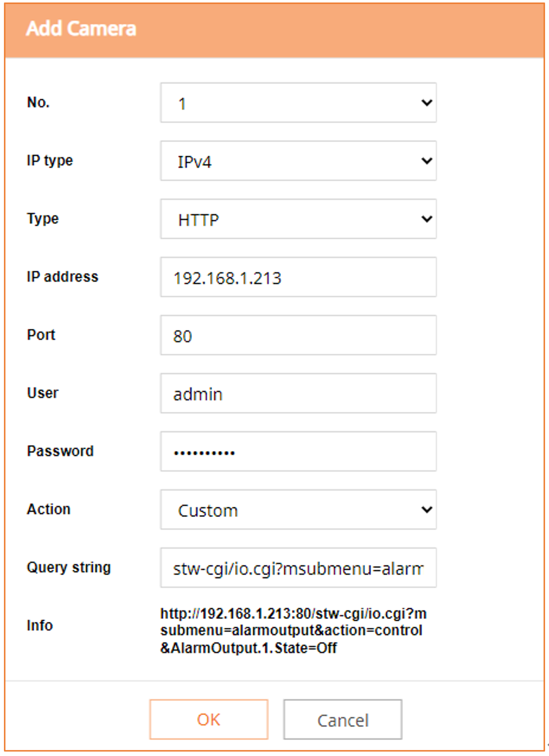Screen dimensions: 549x756
Task: Click the Info URL preview text
Action: tap(293, 630)
